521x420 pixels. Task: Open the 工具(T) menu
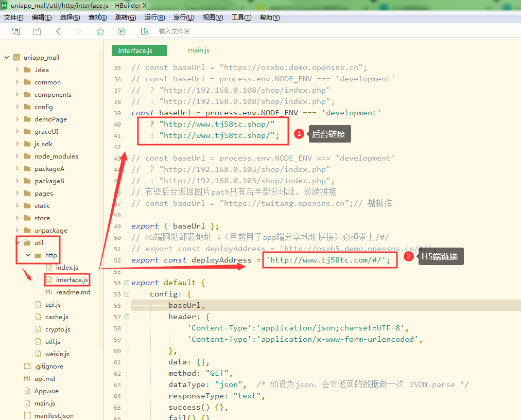pyautogui.click(x=241, y=17)
